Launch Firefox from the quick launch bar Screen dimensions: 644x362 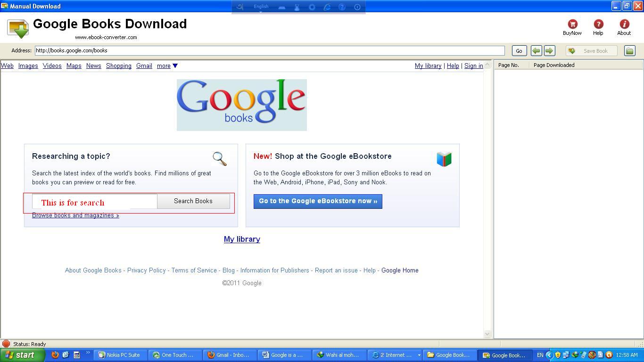tap(55, 355)
